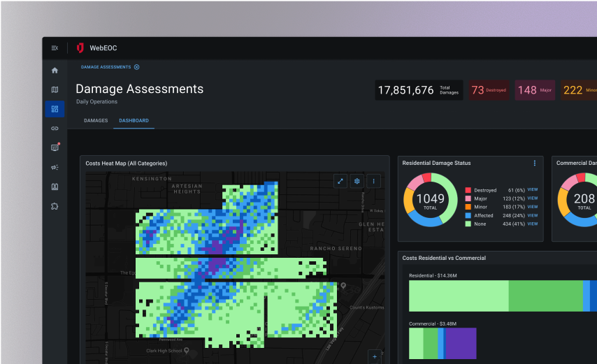Select the active Dashboard grid sidebar icon
The width and height of the screenshot is (597, 364).
point(55,109)
